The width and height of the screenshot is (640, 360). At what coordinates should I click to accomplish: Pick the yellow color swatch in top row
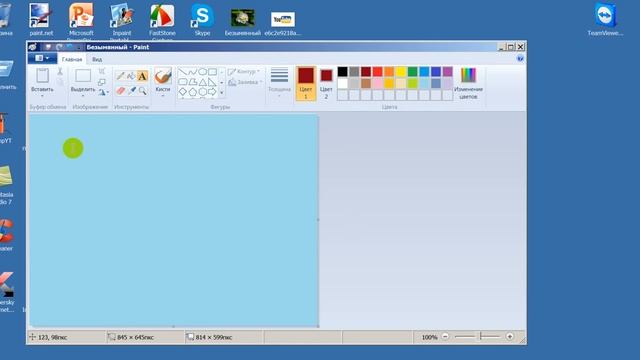[x=401, y=72]
